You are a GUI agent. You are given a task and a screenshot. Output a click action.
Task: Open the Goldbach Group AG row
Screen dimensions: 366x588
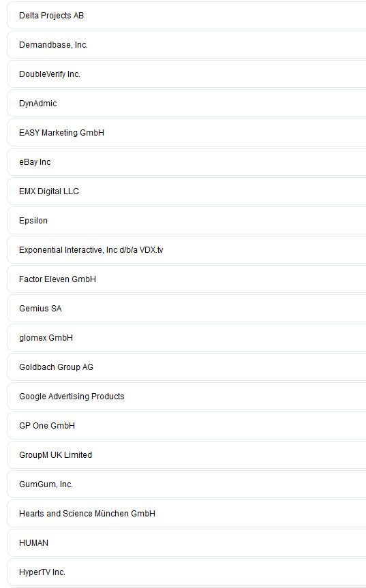(x=187, y=367)
